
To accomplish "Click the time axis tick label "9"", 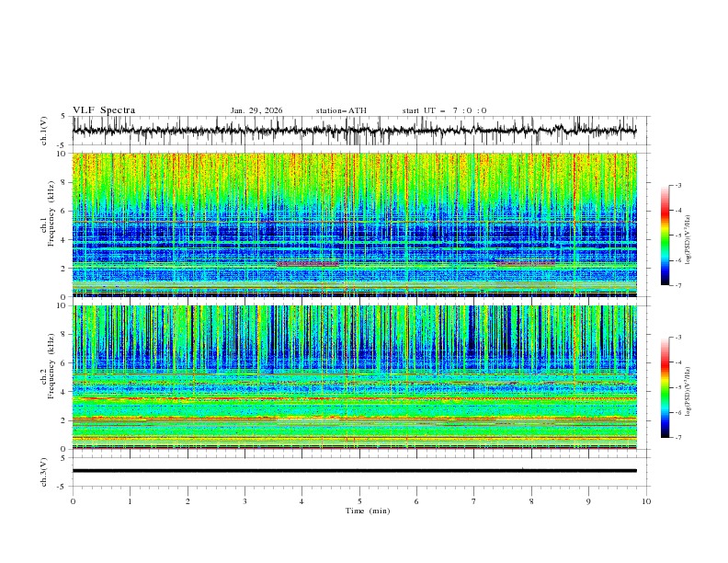I will tap(588, 501).
